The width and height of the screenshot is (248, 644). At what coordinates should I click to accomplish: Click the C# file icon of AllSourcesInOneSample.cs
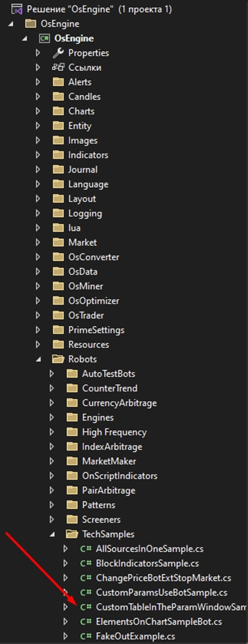[x=86, y=549]
